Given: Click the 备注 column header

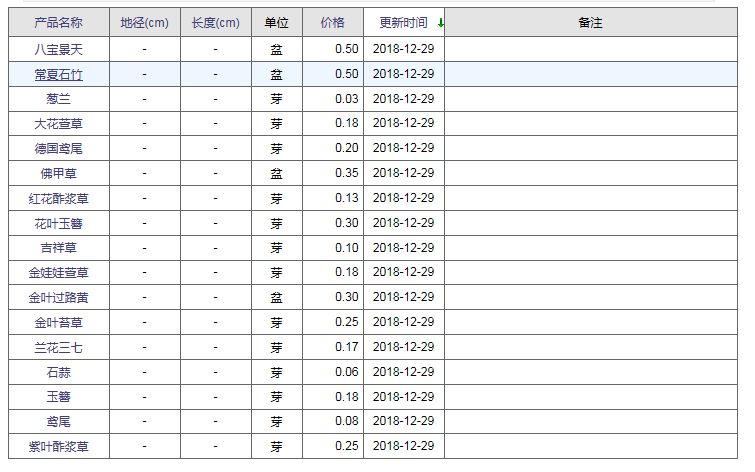Looking at the screenshot, I should coord(590,23).
